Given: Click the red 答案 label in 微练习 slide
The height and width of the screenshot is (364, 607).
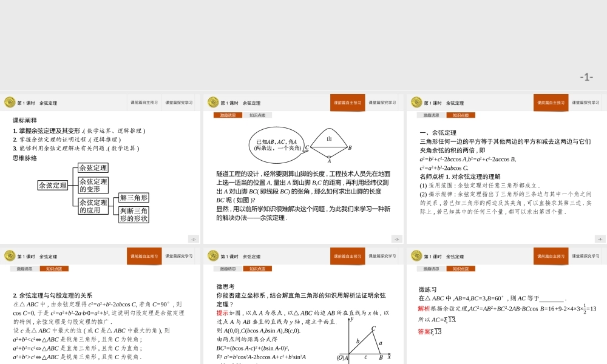Looking at the screenshot, I should coord(424,332).
